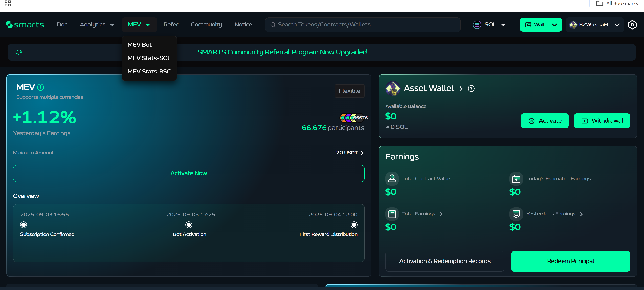Choose MEV Bot menu entry
Image resolution: width=644 pixels, height=290 pixels.
(140, 45)
